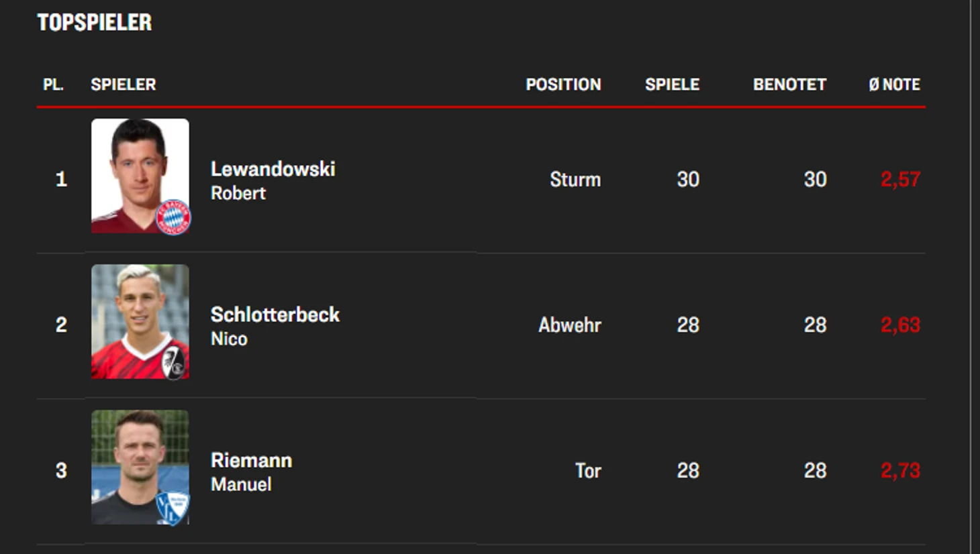The image size is (980, 554).
Task: Sort table by Ø NOTE column
Action: (x=894, y=85)
